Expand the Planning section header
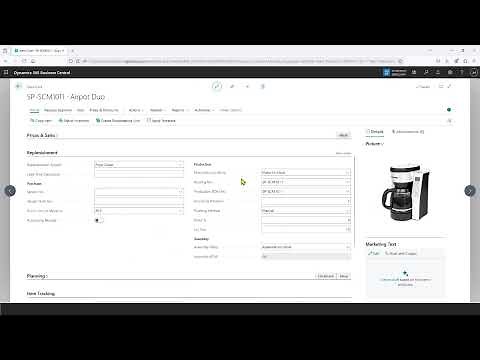This screenshot has height=360, width=480. pyautogui.click(x=37, y=276)
